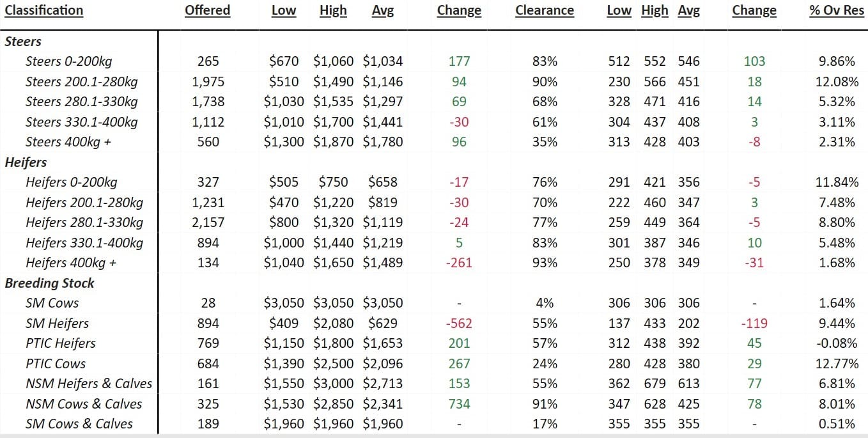Select the Heifers section heading
This screenshot has height=438, width=868.
26,162
